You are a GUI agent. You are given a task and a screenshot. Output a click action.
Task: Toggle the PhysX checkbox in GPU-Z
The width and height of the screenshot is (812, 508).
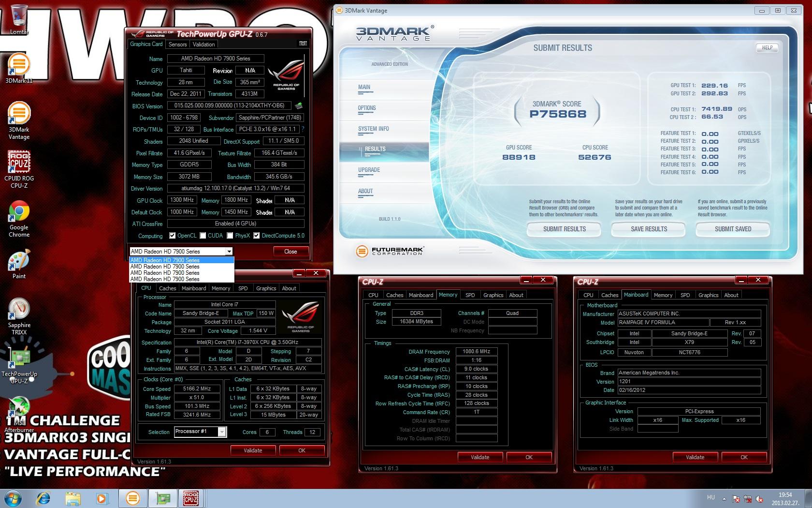231,236
